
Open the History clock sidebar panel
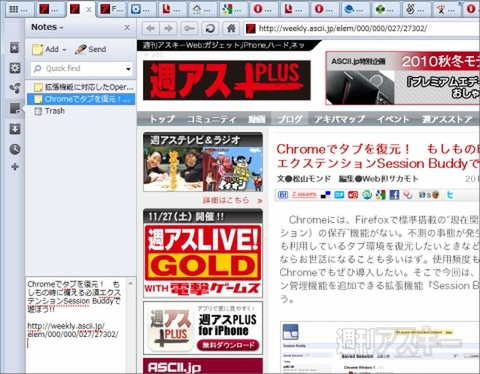pos(14,149)
